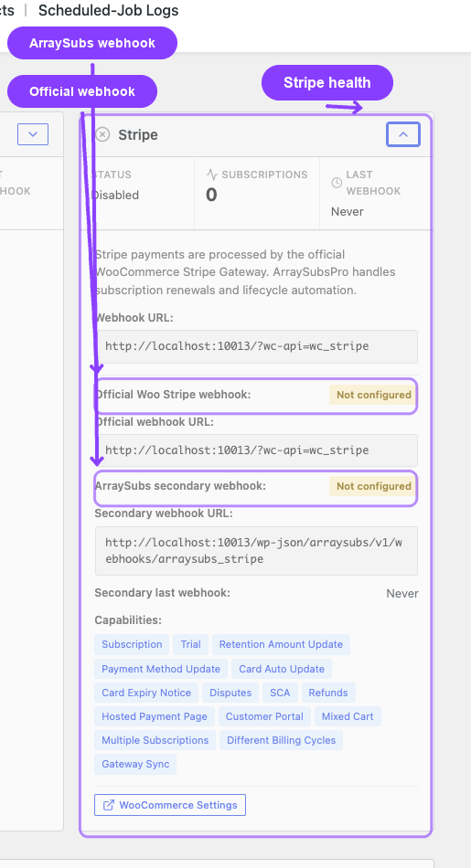Click the Hosted Payment Page tag
The image size is (471, 868).
[x=154, y=716]
